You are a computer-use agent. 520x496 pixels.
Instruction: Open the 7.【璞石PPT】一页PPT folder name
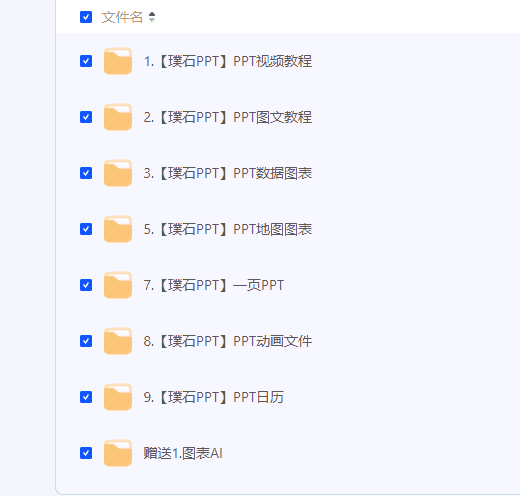pyautogui.click(x=213, y=285)
